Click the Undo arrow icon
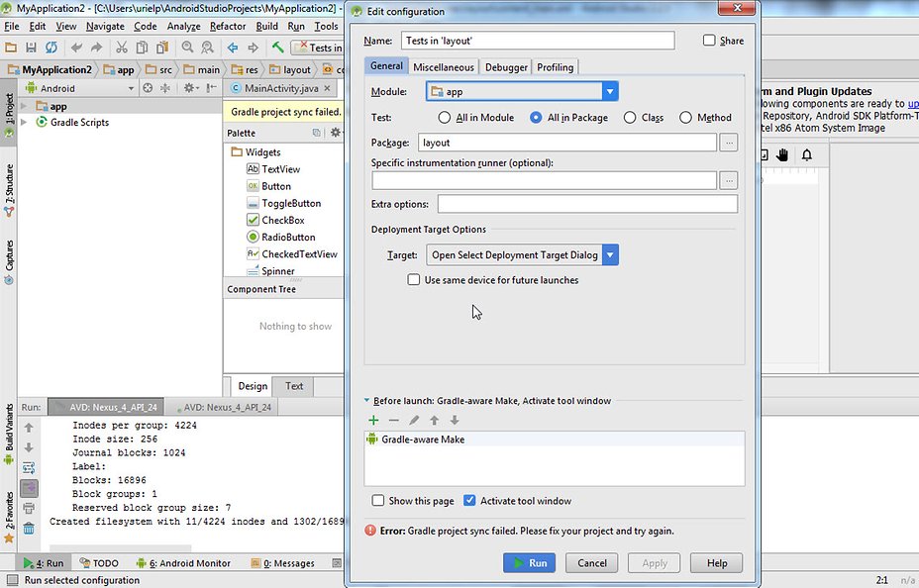This screenshot has height=588, width=919. 76,48
